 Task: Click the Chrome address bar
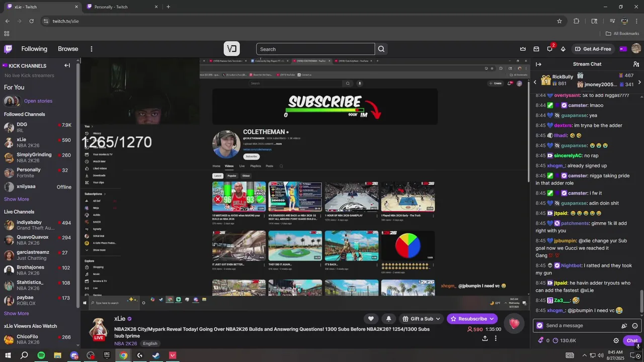coord(302,21)
